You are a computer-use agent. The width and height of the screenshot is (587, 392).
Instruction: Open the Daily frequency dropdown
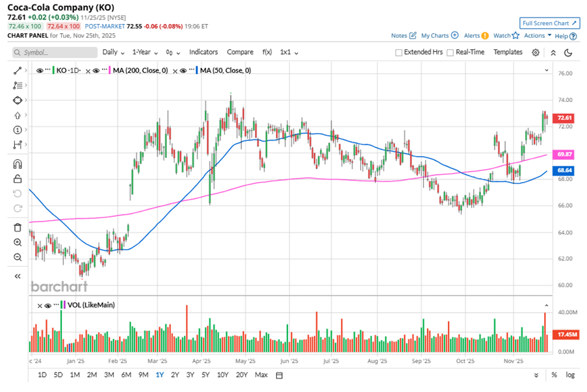[113, 53]
